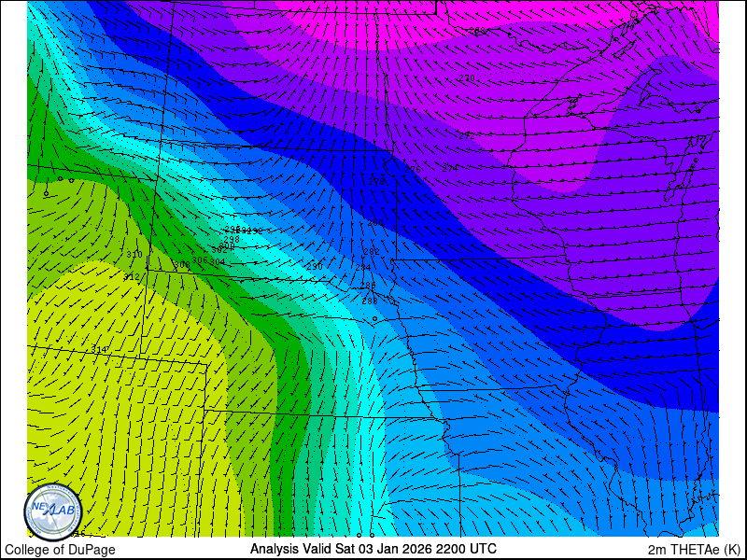Click the "College of DuPage" caption
Screen dimensions: 747x560
point(60,550)
